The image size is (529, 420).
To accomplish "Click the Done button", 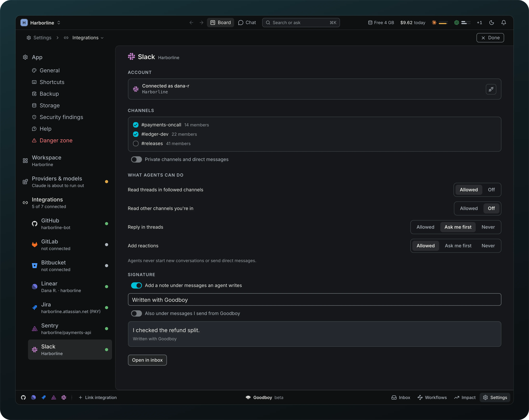I will point(490,38).
